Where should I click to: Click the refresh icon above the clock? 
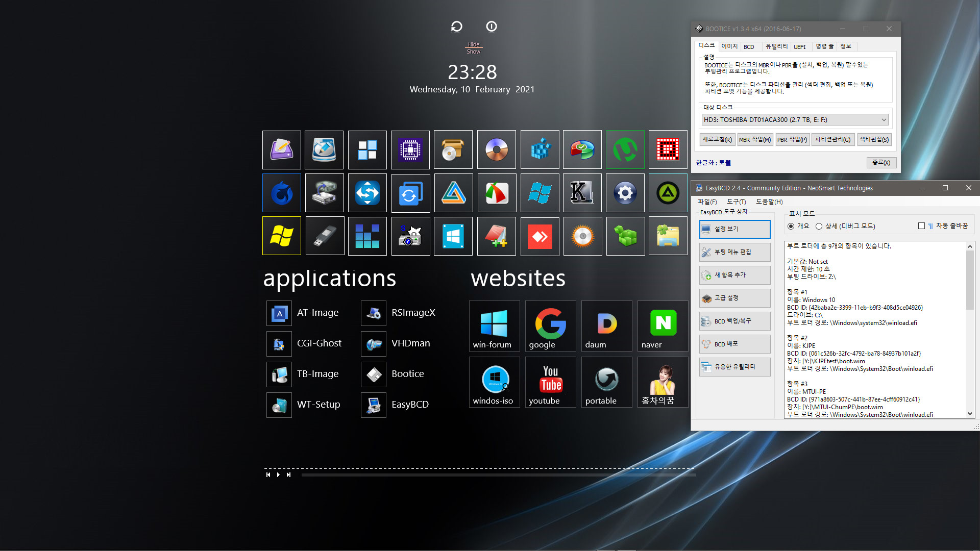click(x=457, y=27)
